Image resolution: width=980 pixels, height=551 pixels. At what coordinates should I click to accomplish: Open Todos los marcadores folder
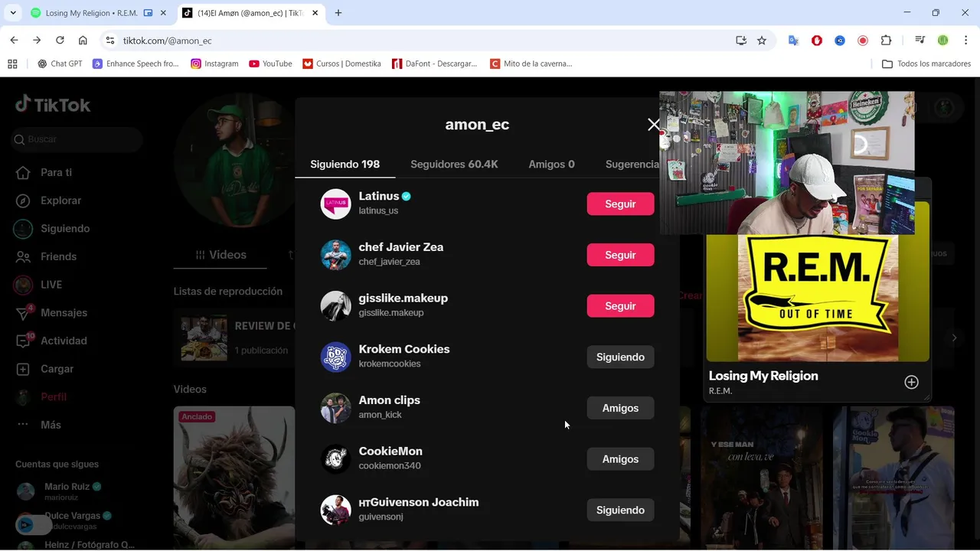(926, 64)
